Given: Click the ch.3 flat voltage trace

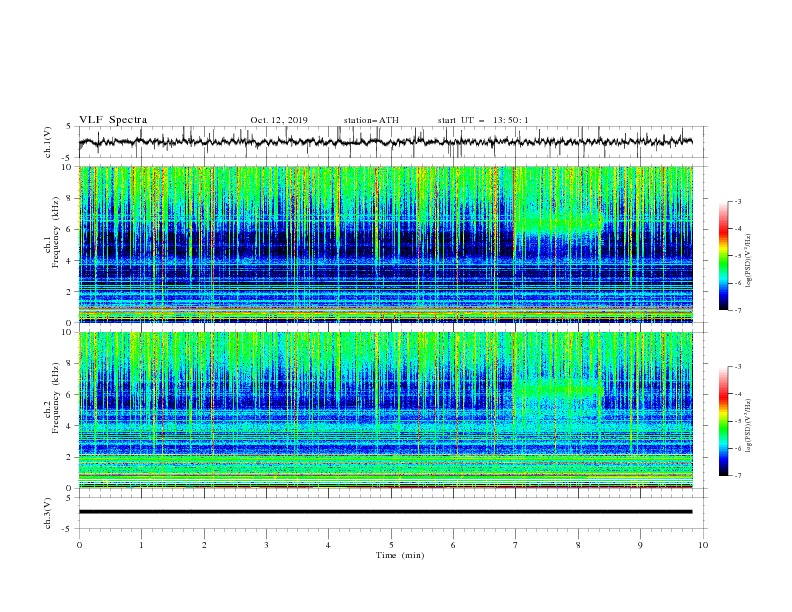Looking at the screenshot, I should click(x=386, y=512).
